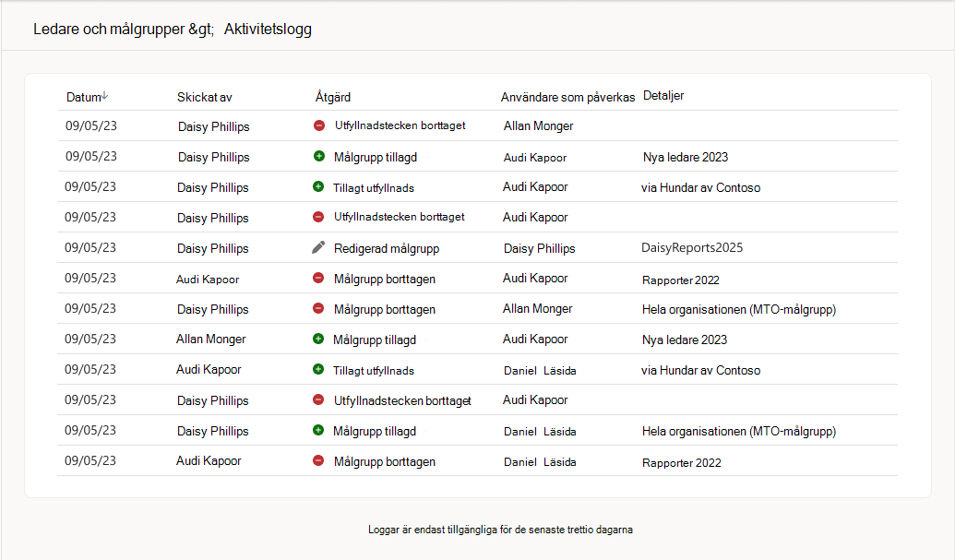Click the green plus icon on Audi Kapoor's Tillagt utfyllnads row
Screen dimensions: 955x560
point(318,369)
